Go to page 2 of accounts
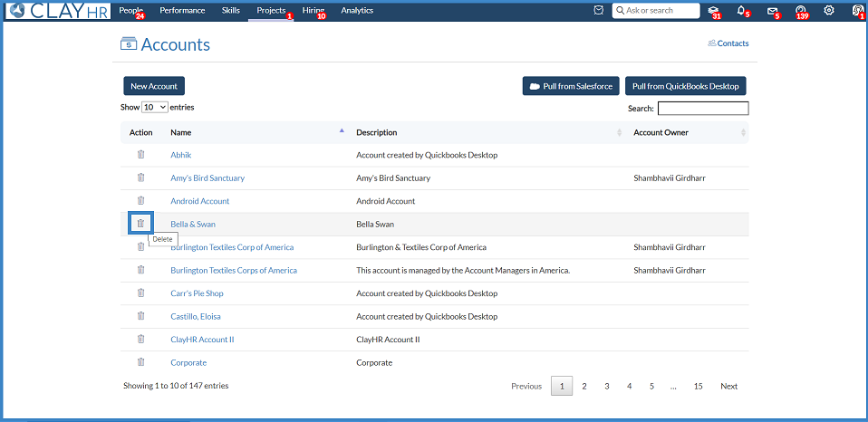This screenshot has height=422, width=868. [584, 386]
